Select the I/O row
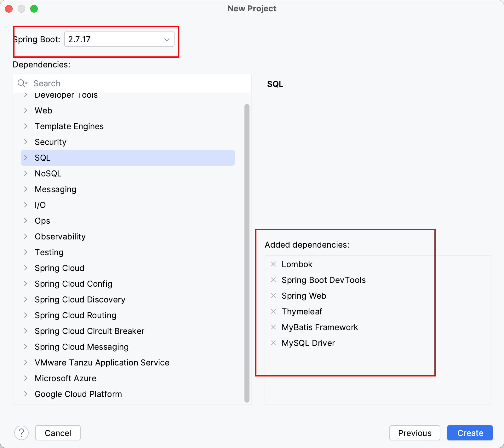Screen dimensions: 504x448 tap(128, 205)
